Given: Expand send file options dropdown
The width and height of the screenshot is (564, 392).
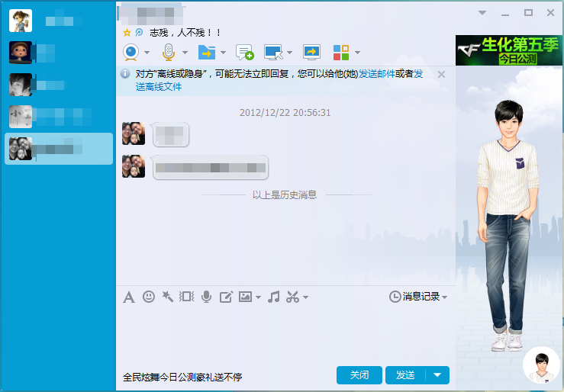Looking at the screenshot, I should (x=223, y=53).
